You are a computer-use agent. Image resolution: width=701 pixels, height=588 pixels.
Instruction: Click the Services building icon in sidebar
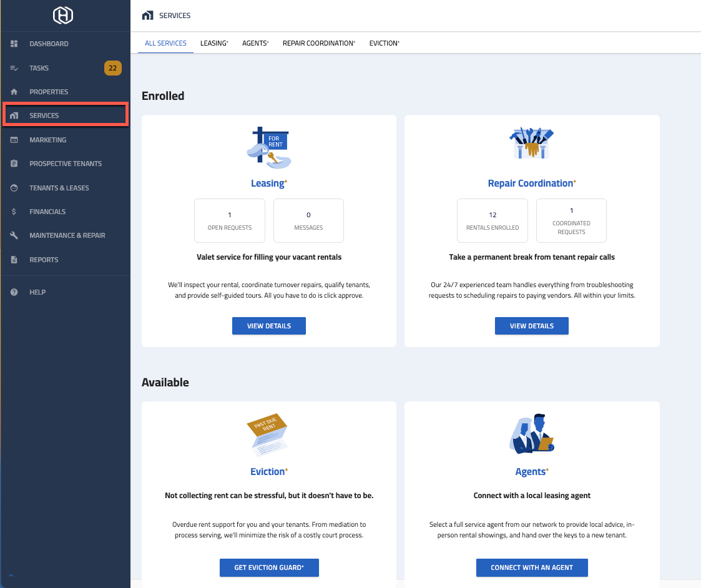click(14, 115)
